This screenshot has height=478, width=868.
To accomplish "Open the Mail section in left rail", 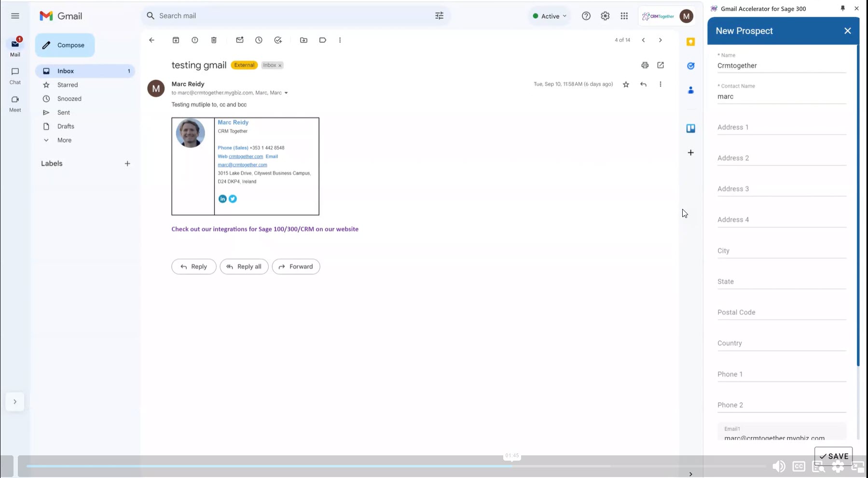I will pyautogui.click(x=15, y=47).
